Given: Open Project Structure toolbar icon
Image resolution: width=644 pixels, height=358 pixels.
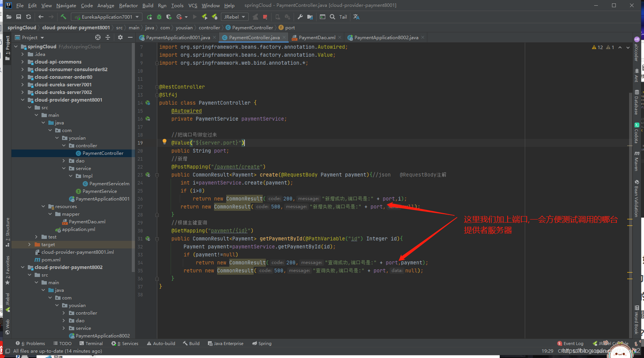Looking at the screenshot, I should (x=310, y=17).
